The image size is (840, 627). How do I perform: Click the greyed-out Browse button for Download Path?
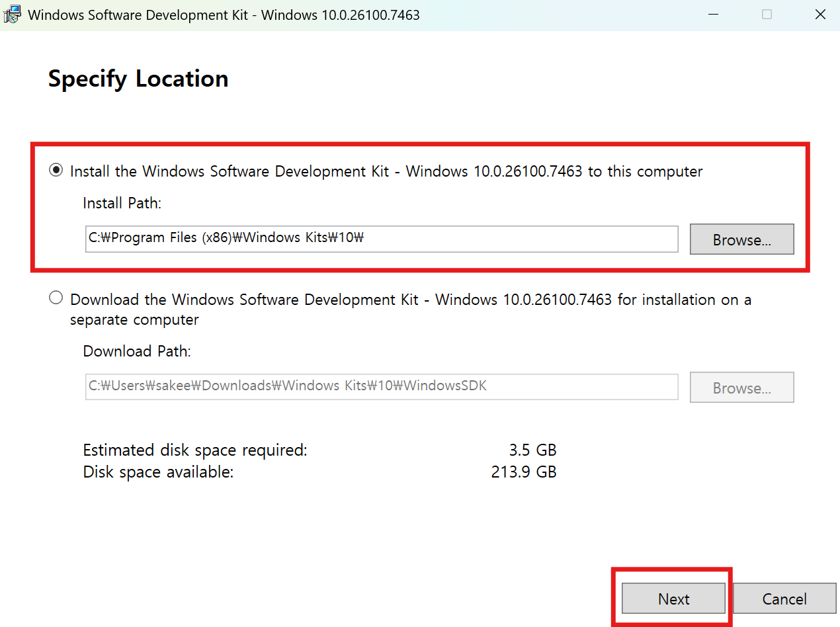741,388
